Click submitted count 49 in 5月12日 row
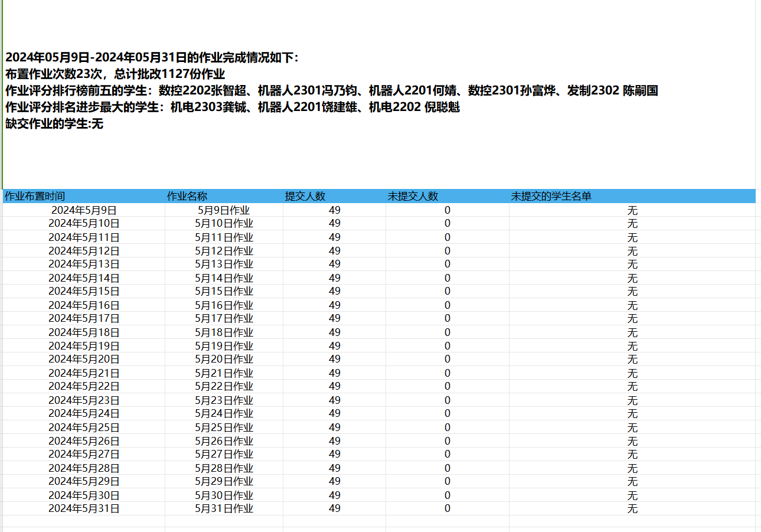The image size is (761, 532). pyautogui.click(x=335, y=251)
